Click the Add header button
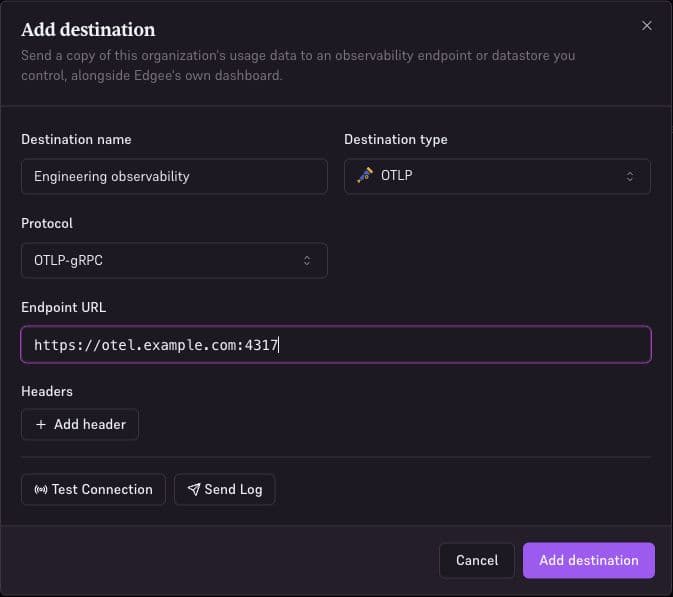The height and width of the screenshot is (597, 673). 80,424
